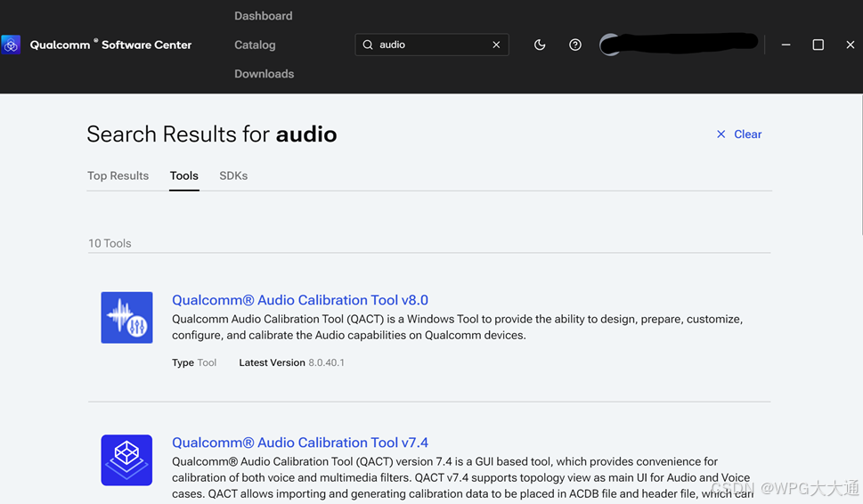
Task: Click the Clear search results link
Action: point(738,134)
